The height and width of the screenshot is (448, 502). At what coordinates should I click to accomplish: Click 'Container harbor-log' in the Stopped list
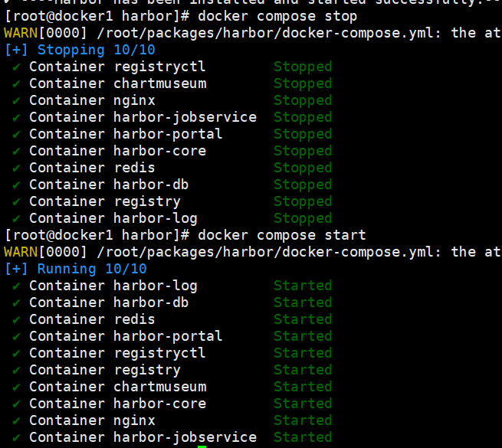point(113,218)
